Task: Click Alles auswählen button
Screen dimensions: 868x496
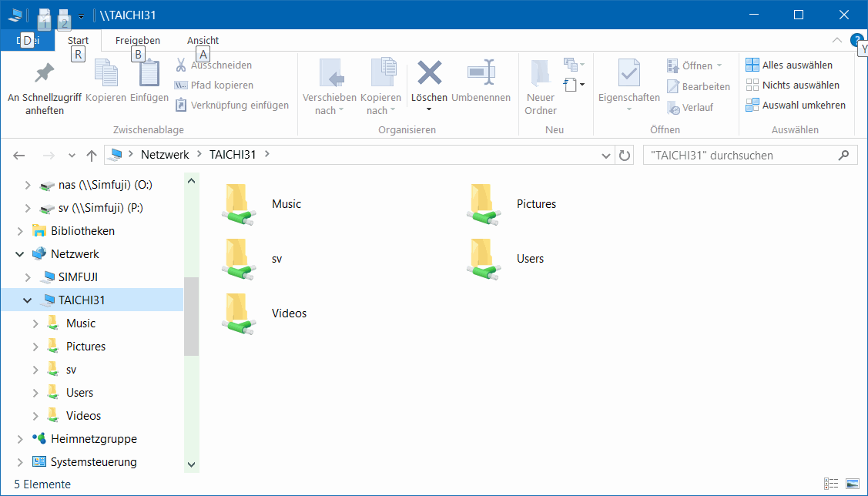Action: coord(789,65)
